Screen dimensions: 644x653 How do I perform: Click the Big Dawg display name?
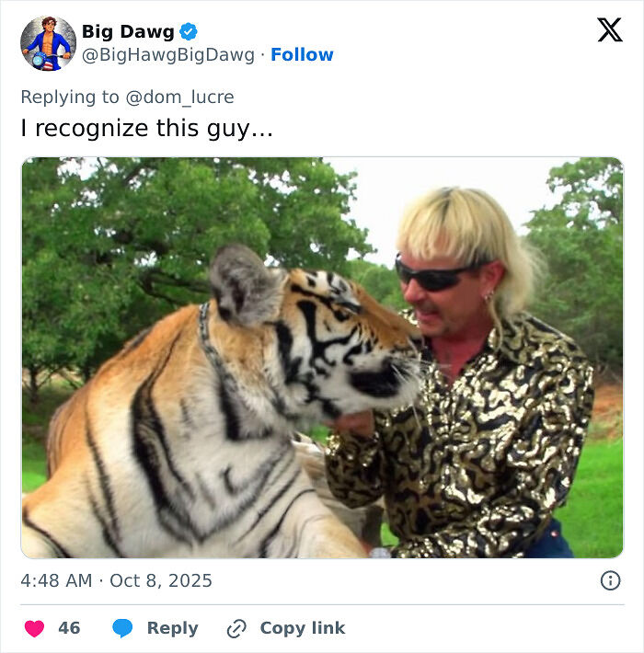(x=127, y=32)
